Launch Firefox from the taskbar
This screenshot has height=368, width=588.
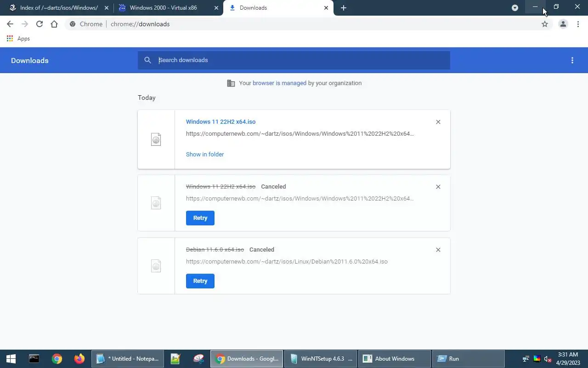pos(79,359)
